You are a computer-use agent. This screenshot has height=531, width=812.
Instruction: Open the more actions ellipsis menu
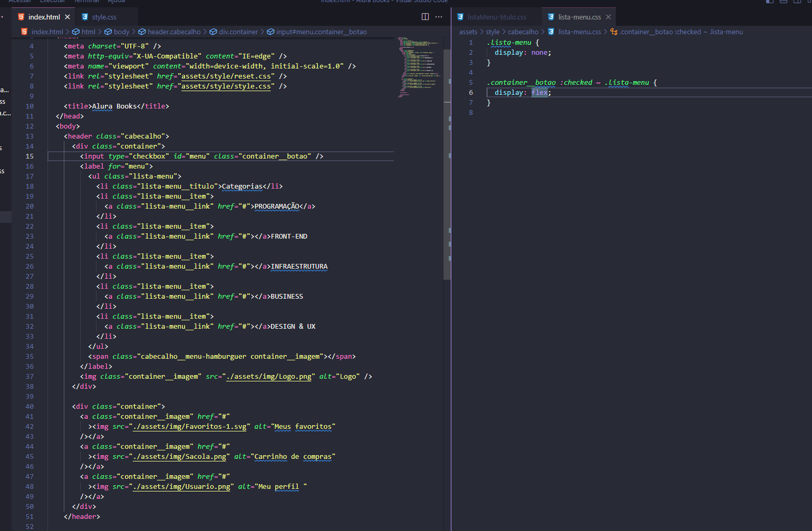[x=439, y=17]
